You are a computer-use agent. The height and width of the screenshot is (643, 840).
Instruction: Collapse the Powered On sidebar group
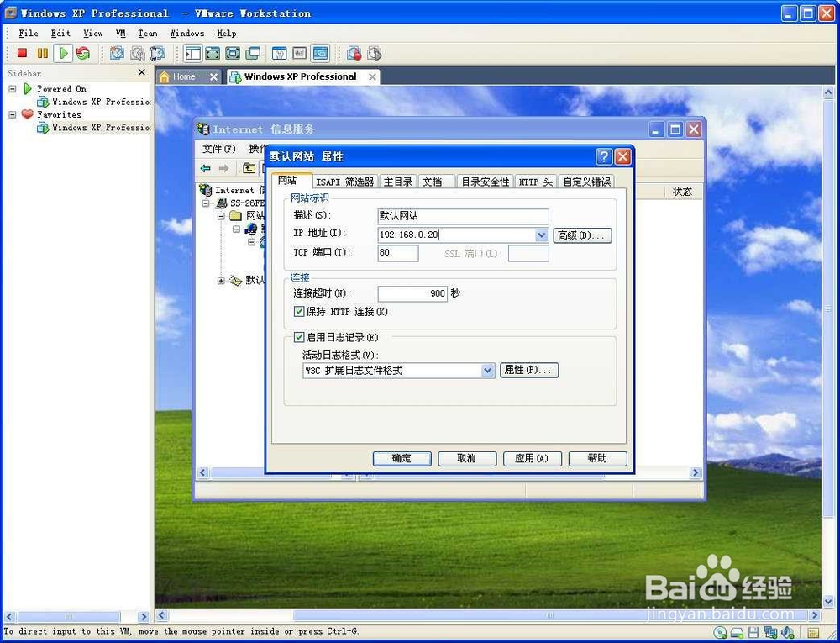tap(13, 89)
